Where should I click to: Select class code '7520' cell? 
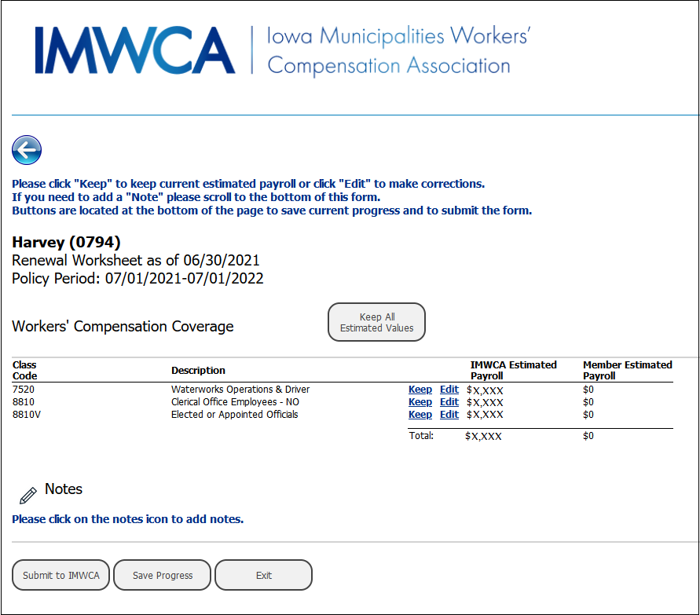coord(24,390)
